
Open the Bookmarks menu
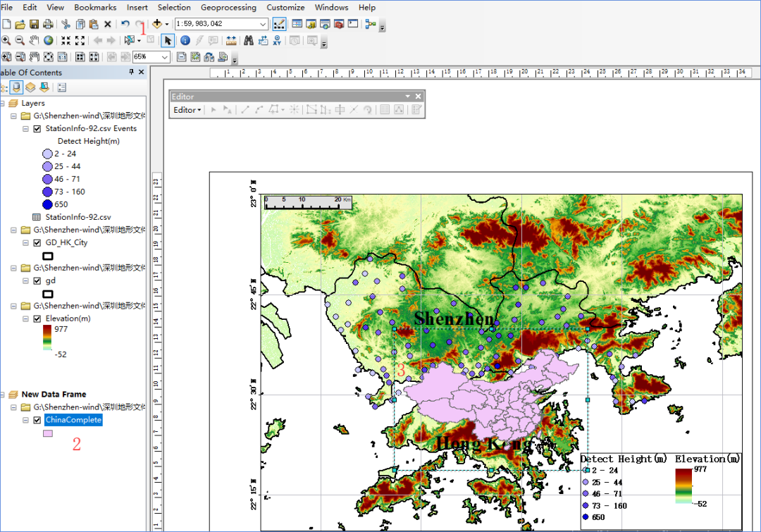[95, 7]
